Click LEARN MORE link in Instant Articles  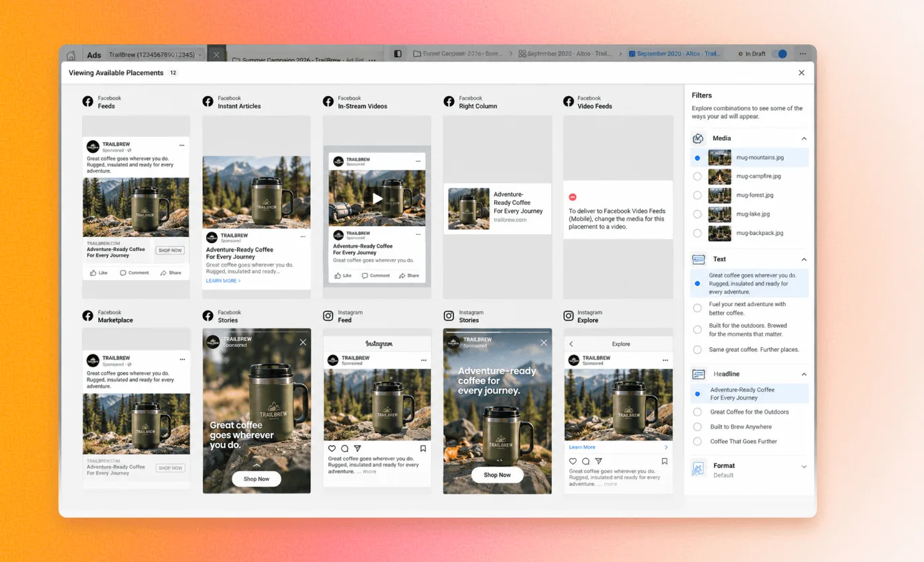click(223, 281)
